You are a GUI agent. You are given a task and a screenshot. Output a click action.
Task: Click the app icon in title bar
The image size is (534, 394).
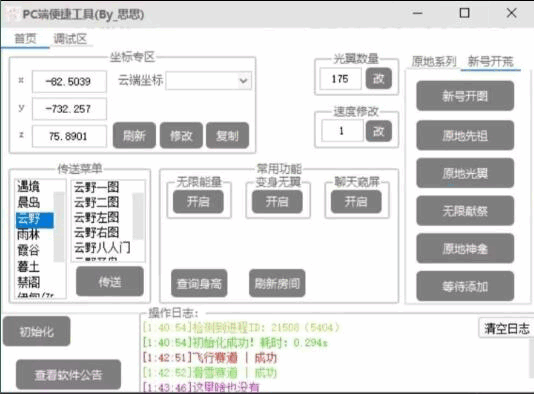12,14
